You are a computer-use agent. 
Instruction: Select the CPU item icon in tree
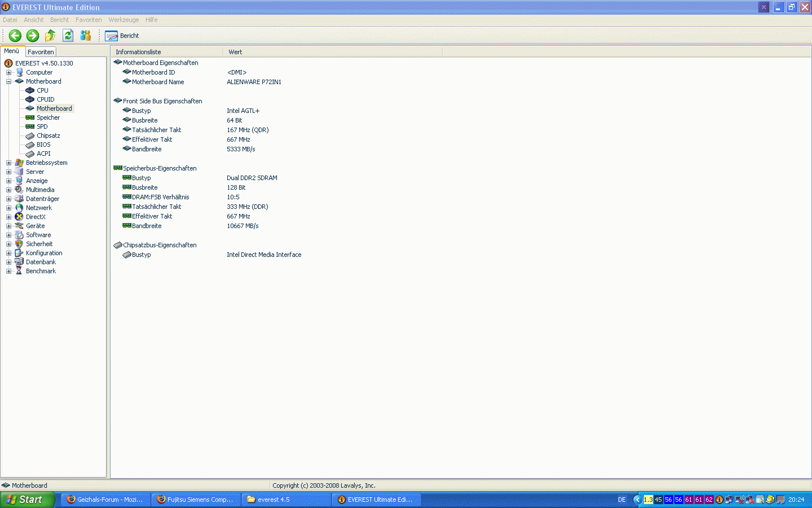click(30, 90)
